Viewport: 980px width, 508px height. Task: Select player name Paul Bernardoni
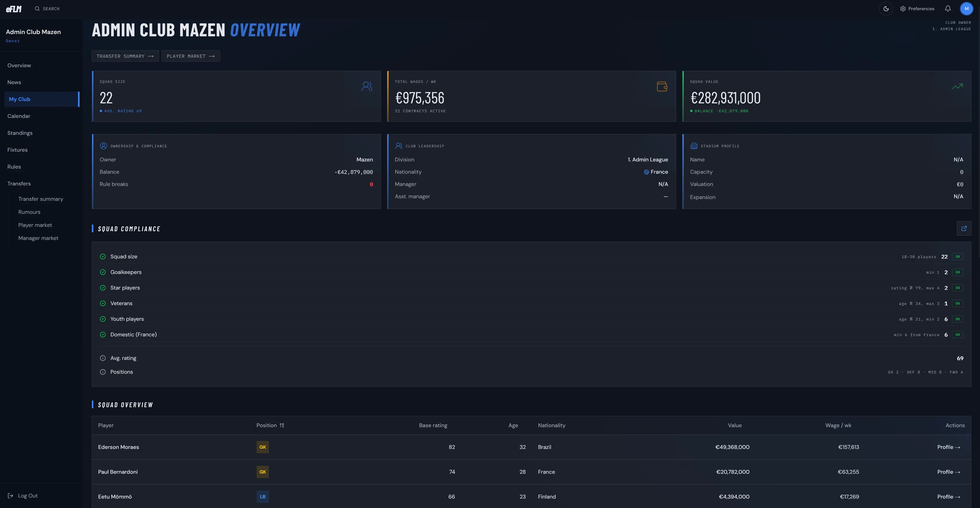tap(118, 472)
